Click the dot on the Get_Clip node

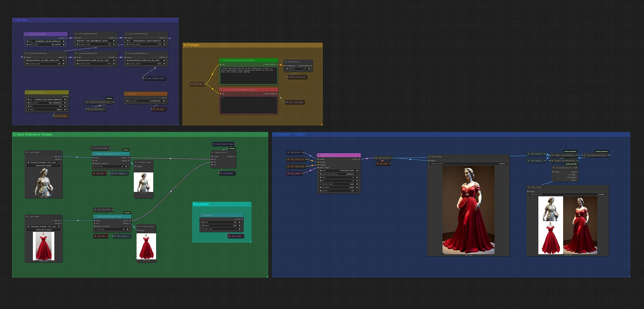tap(192, 84)
